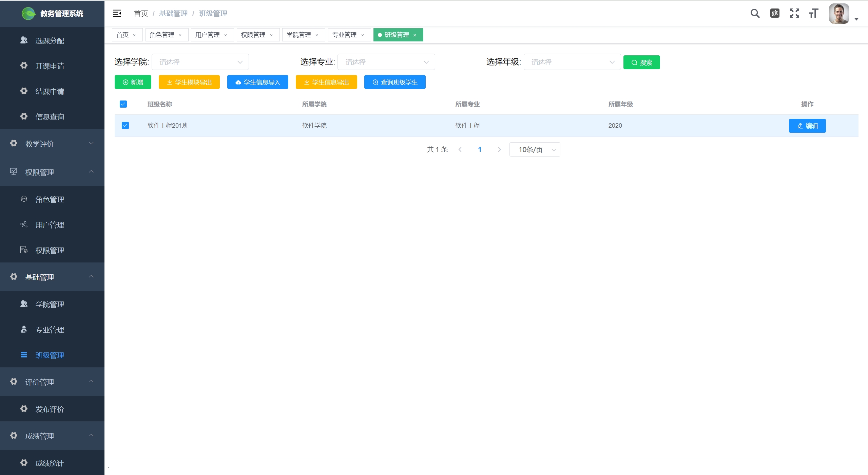Close the 专业管理 tab via x
Viewport: 868px width, 475px height.
coord(363,35)
